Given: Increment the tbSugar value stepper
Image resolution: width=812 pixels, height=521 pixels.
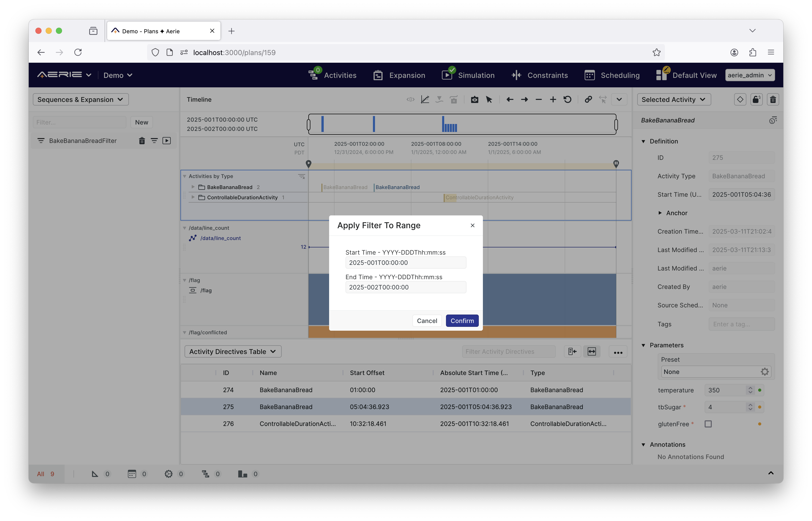Looking at the screenshot, I should [751, 405].
